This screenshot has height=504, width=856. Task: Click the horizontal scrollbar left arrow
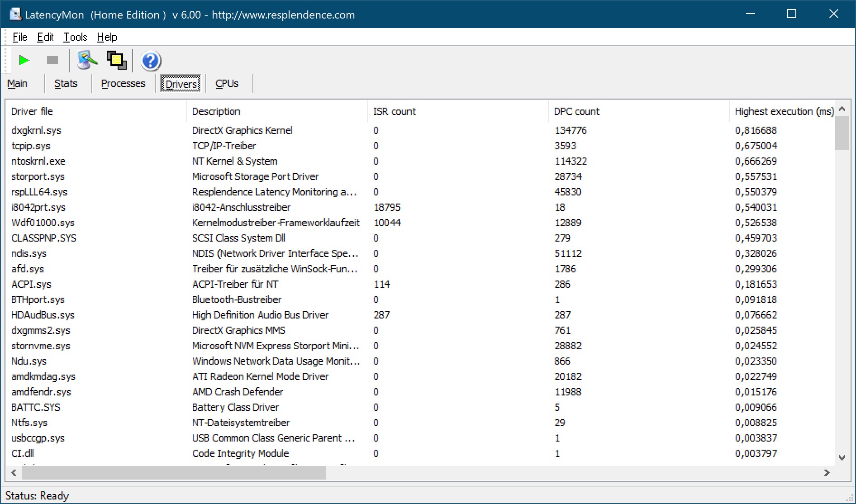[14, 473]
